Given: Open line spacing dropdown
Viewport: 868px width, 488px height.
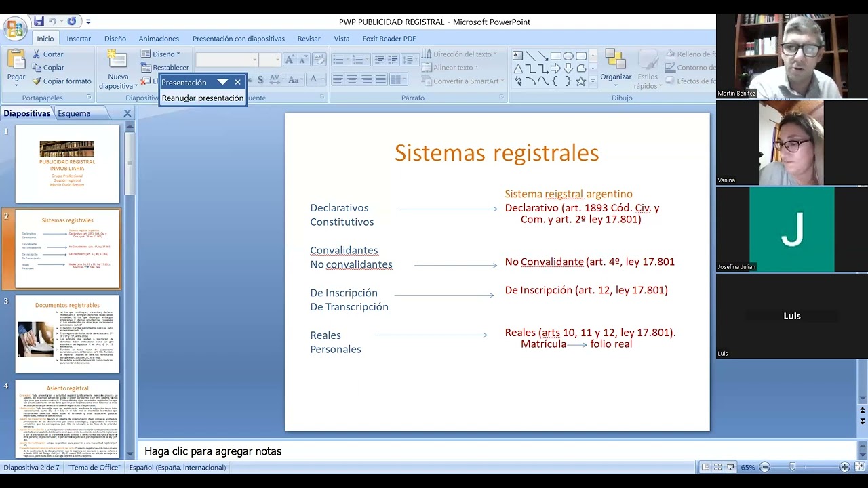Looking at the screenshot, I should point(410,60).
